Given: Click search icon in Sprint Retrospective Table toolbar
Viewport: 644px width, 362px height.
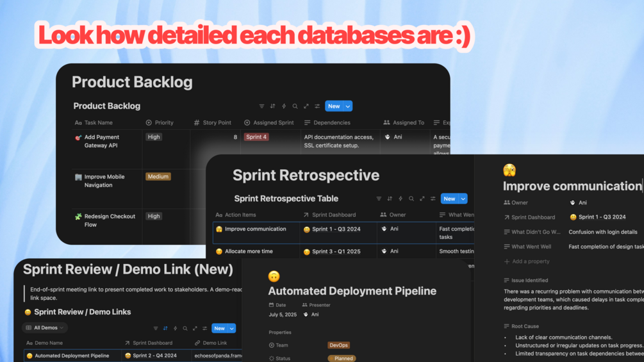Looking at the screenshot, I should coord(411,199).
